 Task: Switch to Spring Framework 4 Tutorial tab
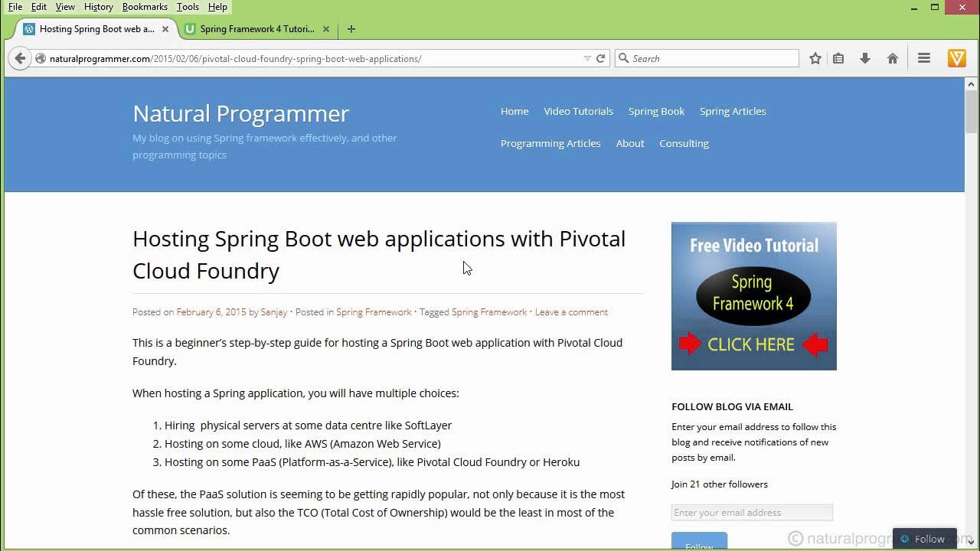[x=257, y=29]
